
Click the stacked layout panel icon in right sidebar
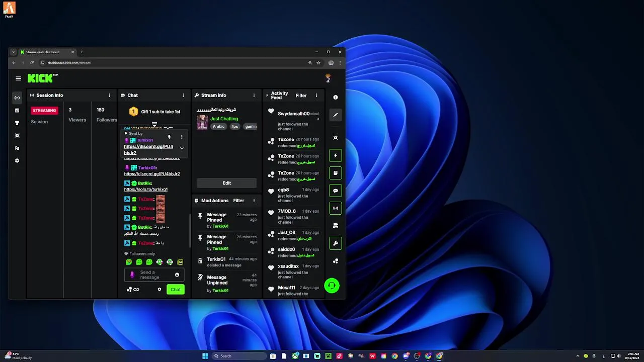[x=336, y=226]
